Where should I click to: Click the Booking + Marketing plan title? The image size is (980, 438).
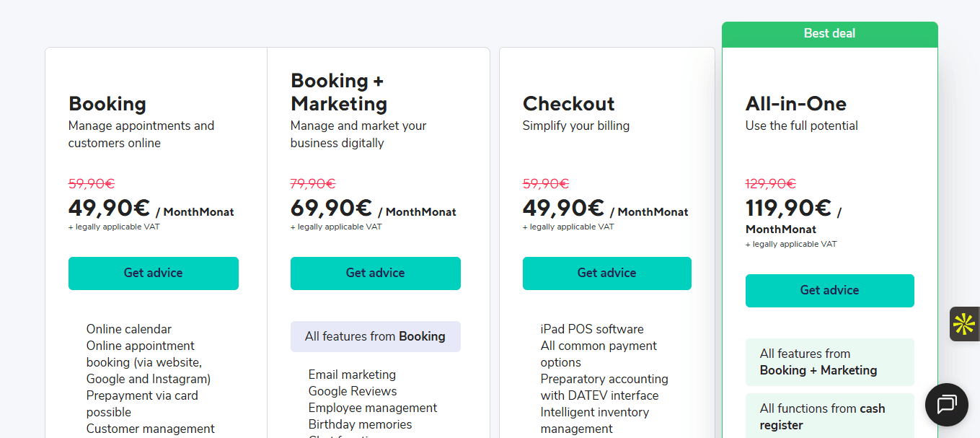338,92
